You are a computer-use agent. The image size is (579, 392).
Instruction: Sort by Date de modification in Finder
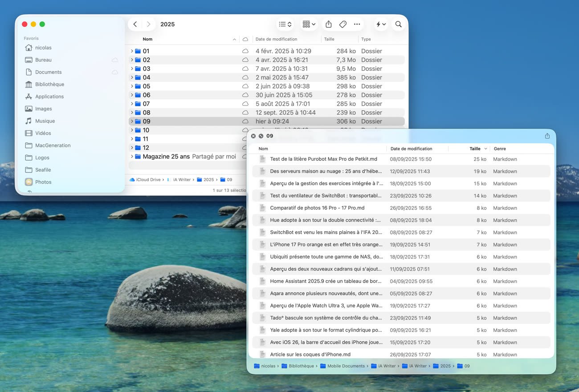coord(276,39)
